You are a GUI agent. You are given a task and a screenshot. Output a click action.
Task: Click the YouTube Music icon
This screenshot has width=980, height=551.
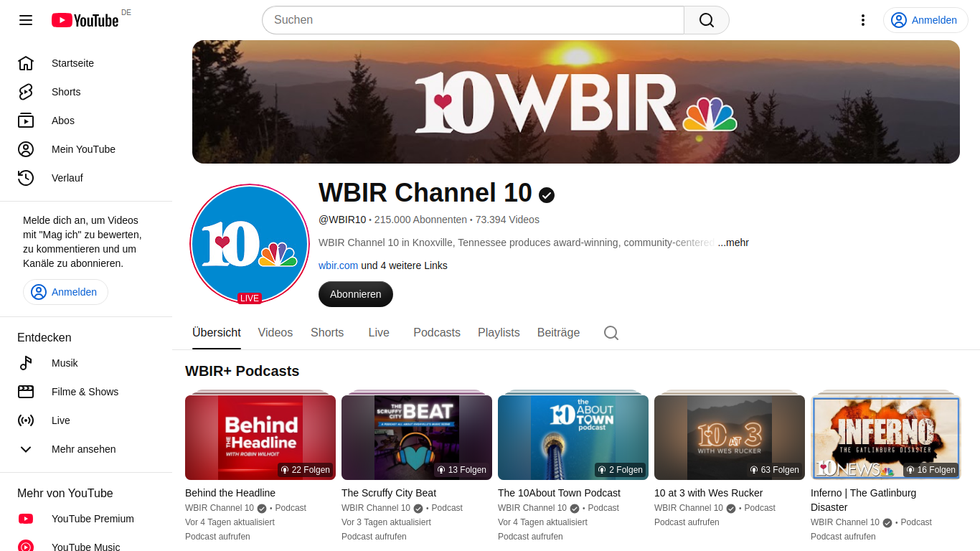(x=26, y=547)
